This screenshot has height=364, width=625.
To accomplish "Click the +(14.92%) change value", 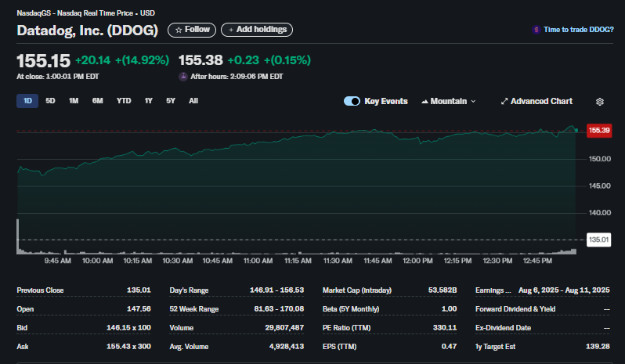I will point(143,60).
